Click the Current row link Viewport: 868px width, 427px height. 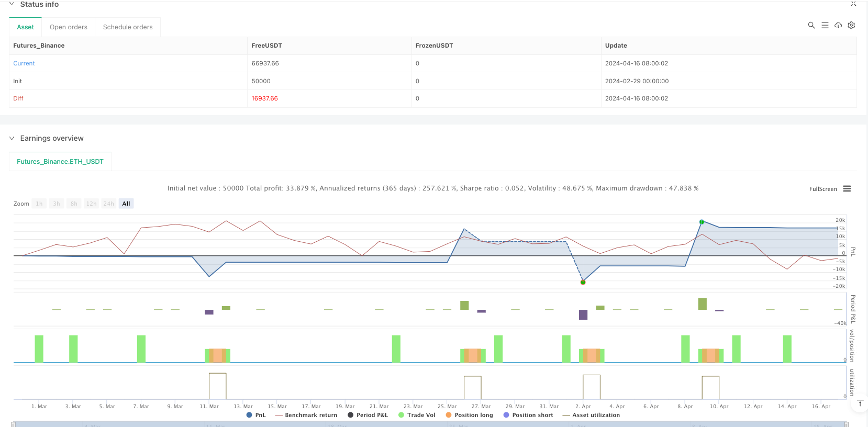pos(24,63)
